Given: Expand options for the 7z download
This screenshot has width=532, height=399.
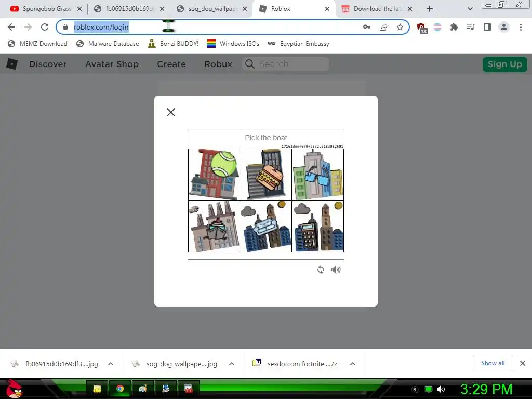Looking at the screenshot, I should tap(353, 364).
